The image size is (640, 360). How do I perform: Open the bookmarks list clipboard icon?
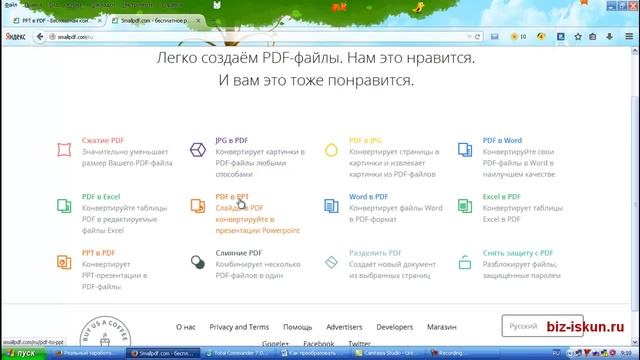pyautogui.click(x=593, y=37)
